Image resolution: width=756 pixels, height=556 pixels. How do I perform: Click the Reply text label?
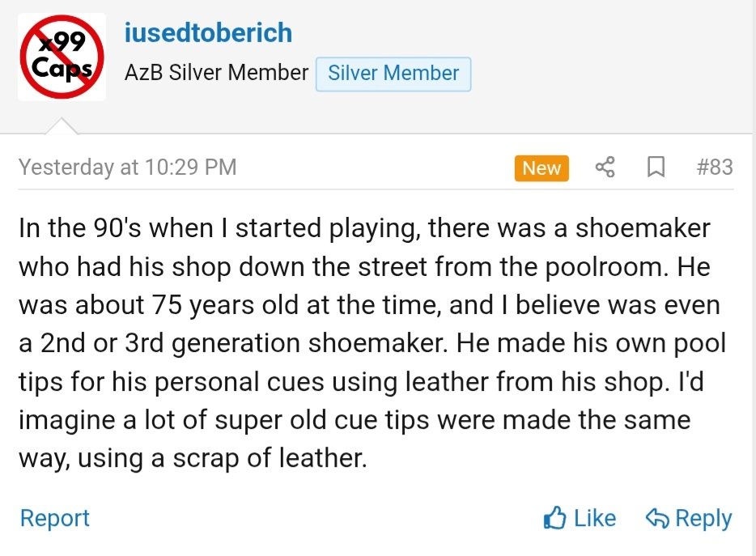tap(703, 518)
